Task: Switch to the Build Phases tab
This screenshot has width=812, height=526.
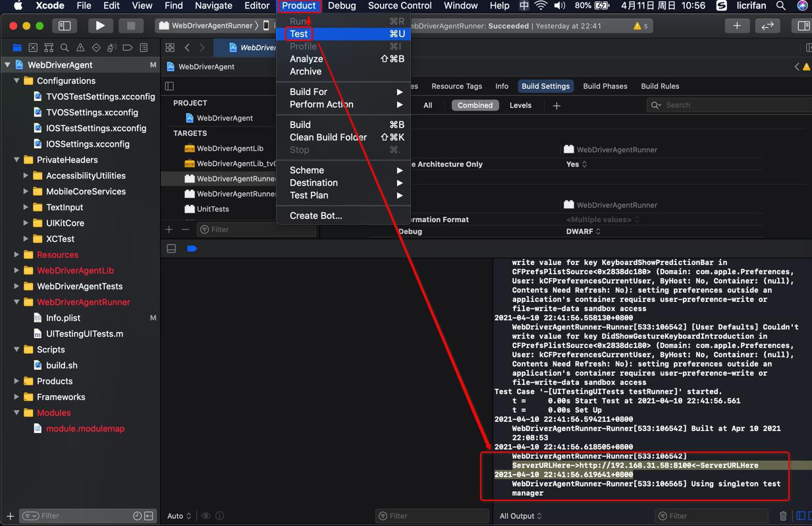Action: click(x=605, y=86)
